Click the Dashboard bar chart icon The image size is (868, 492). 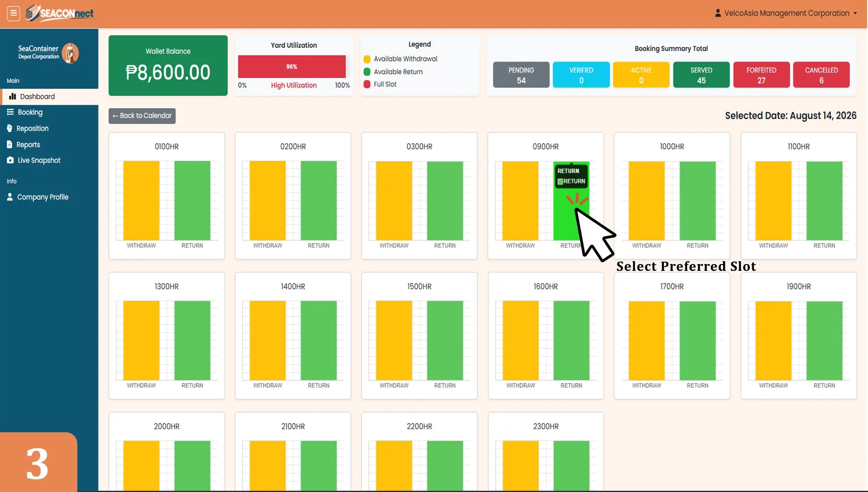12,97
